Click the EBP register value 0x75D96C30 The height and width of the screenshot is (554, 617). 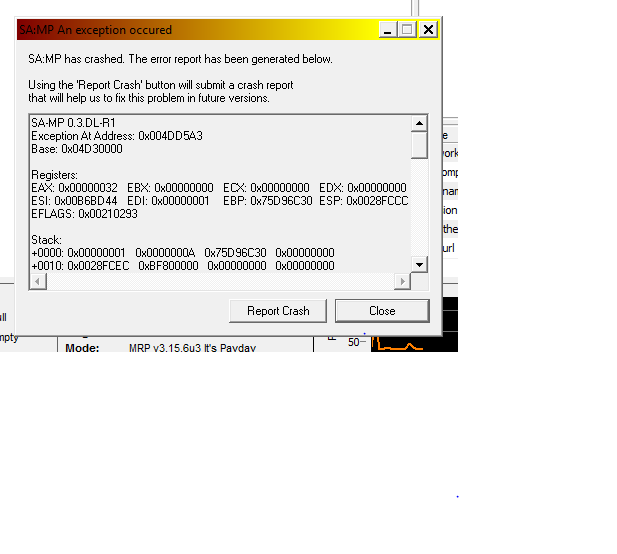(281, 201)
